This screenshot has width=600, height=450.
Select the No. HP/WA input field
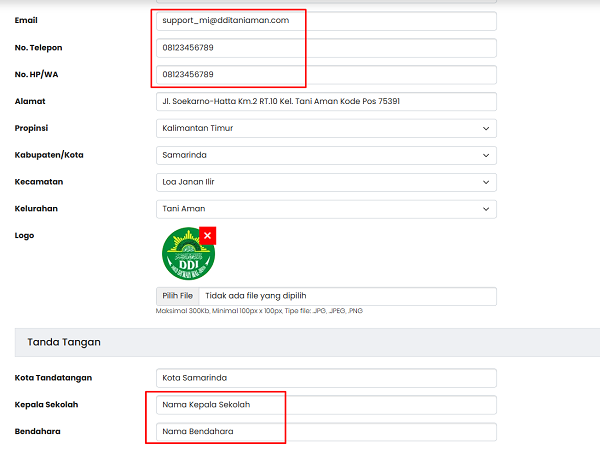click(326, 74)
